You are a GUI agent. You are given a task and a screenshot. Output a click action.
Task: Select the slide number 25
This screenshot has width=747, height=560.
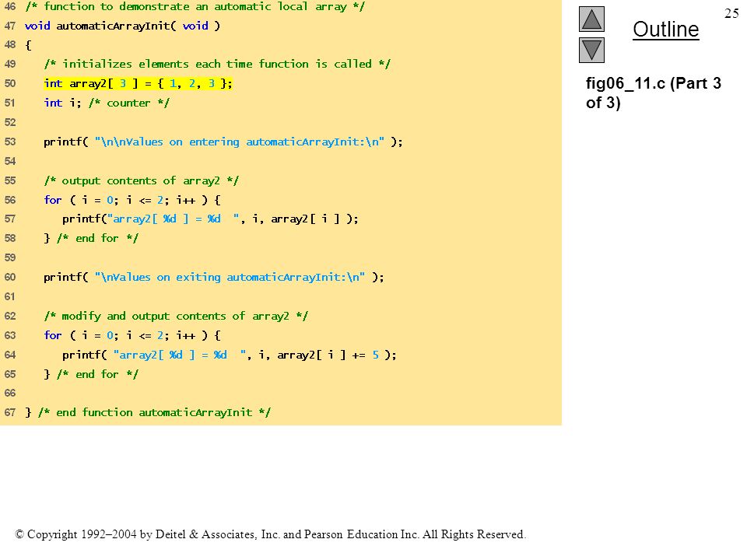pyautogui.click(x=731, y=13)
